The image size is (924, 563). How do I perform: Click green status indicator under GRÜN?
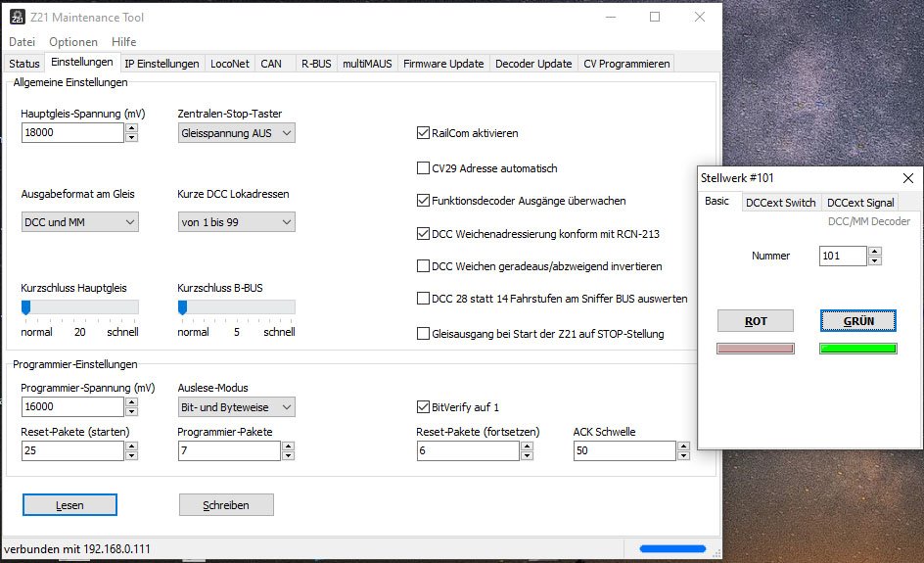pyautogui.click(x=858, y=349)
